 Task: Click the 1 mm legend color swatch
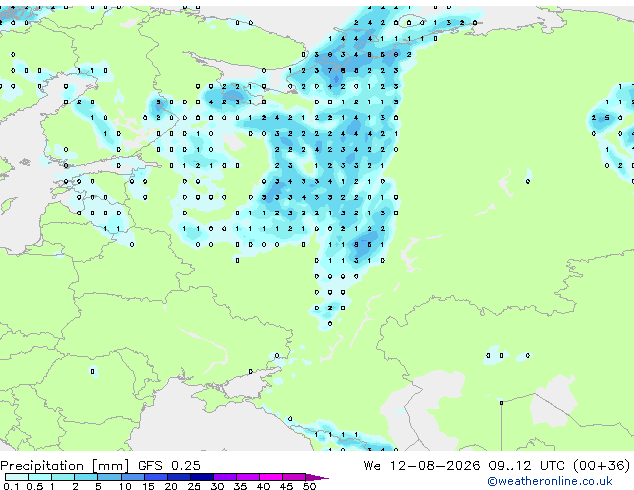point(63,477)
